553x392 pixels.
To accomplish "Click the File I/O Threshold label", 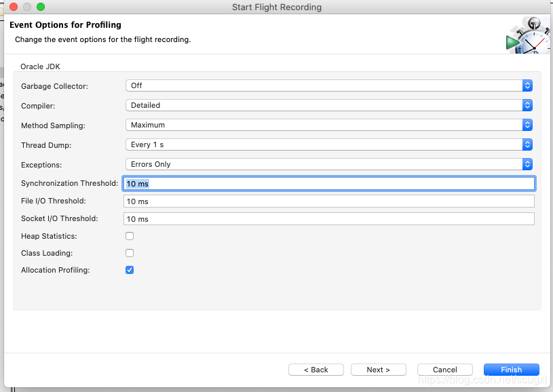I will point(53,201).
